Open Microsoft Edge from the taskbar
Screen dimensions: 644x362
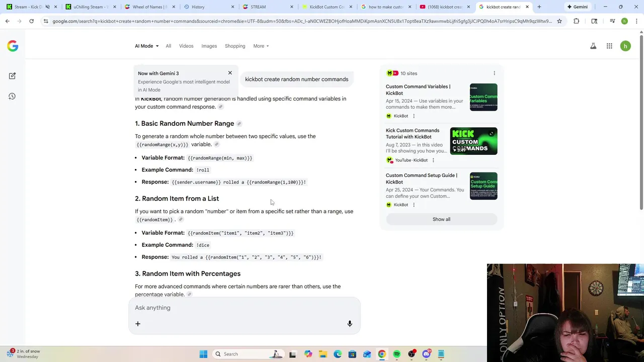338,354
